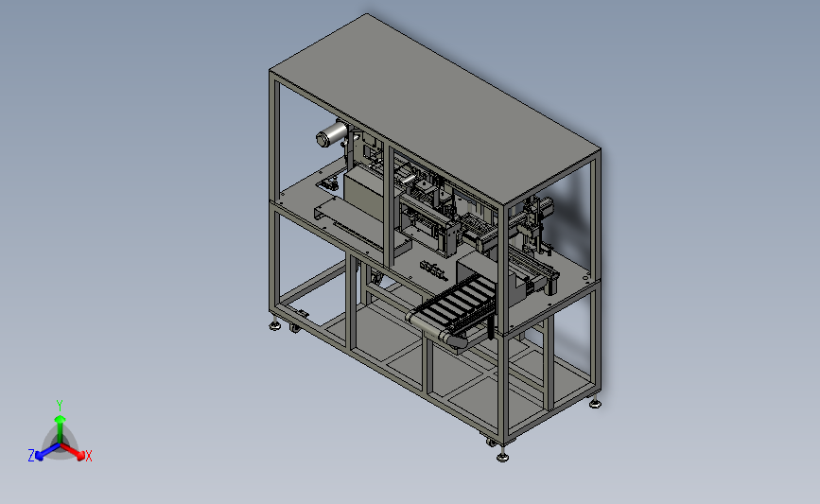The image size is (820, 504).
Task: Select the leveling foot at the far right corner
Action: point(595,403)
